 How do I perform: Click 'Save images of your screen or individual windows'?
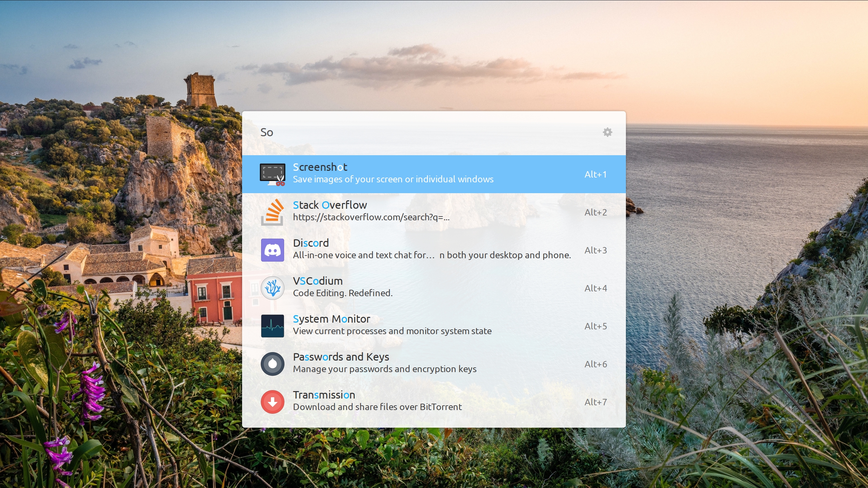tap(393, 179)
